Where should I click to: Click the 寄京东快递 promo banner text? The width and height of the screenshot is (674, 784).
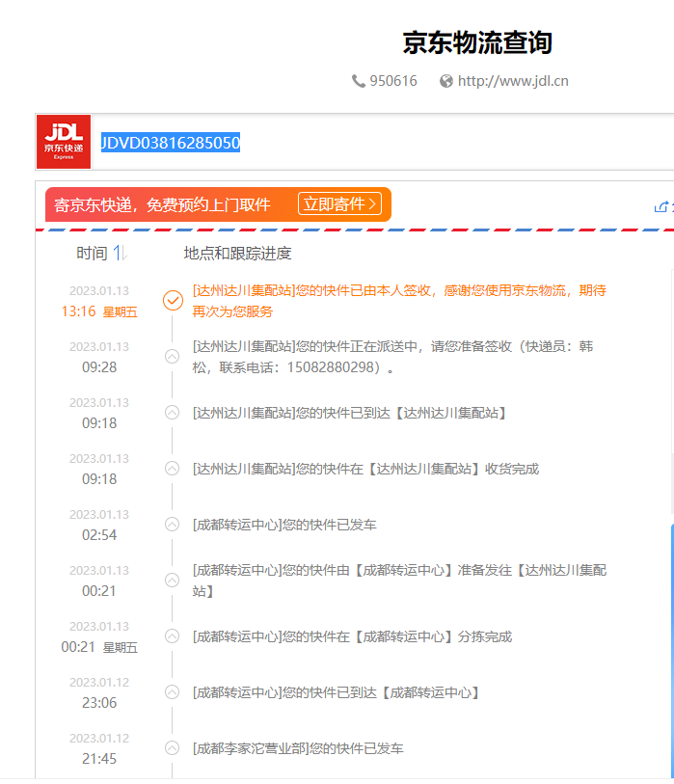(x=163, y=204)
